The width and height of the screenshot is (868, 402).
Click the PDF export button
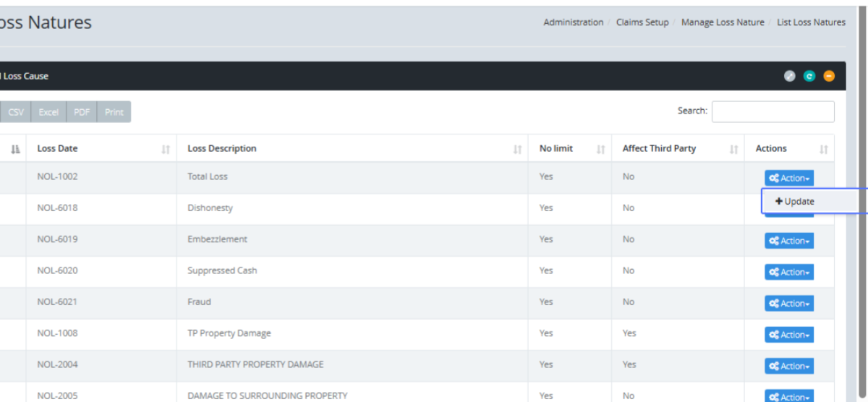[82, 112]
